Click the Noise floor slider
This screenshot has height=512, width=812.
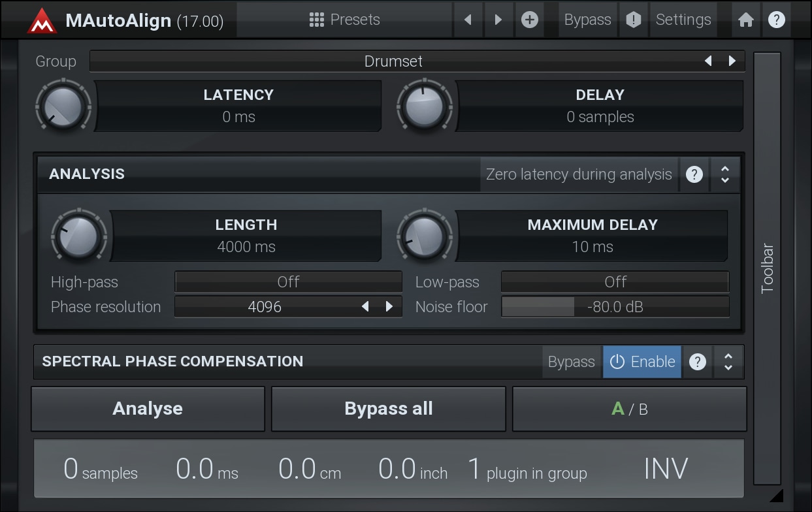[615, 307]
